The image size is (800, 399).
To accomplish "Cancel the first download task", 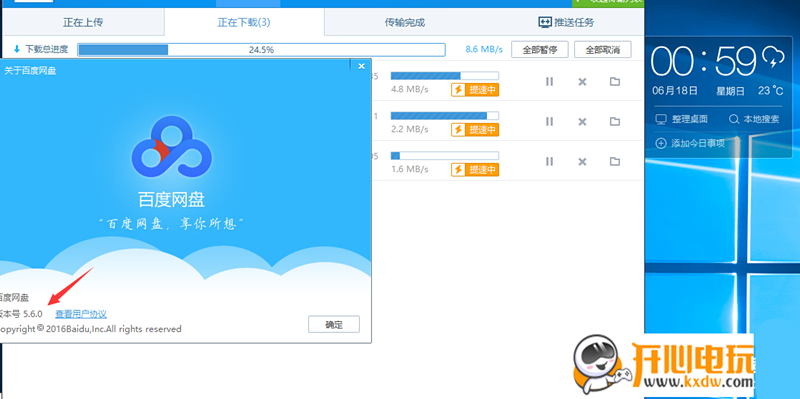I will pos(582,82).
